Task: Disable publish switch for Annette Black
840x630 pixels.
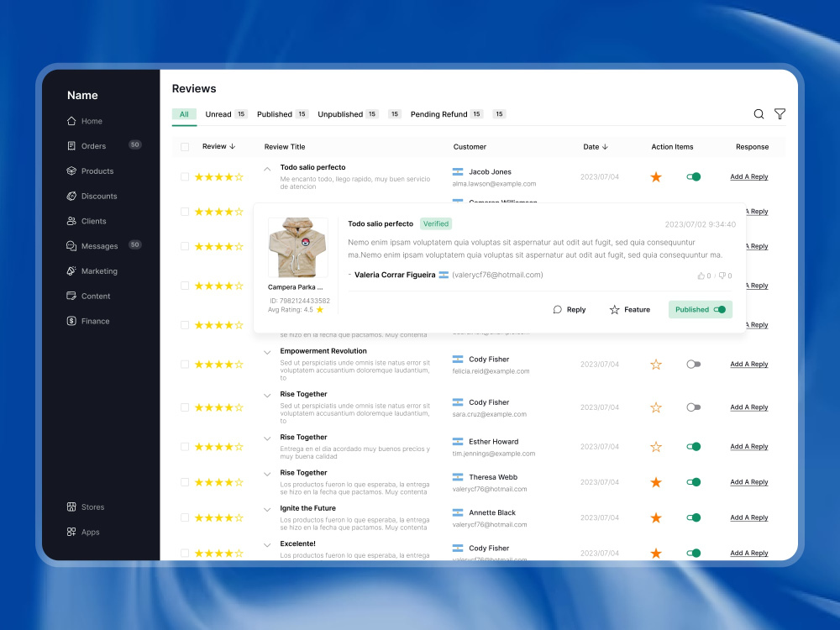Action: (x=694, y=517)
